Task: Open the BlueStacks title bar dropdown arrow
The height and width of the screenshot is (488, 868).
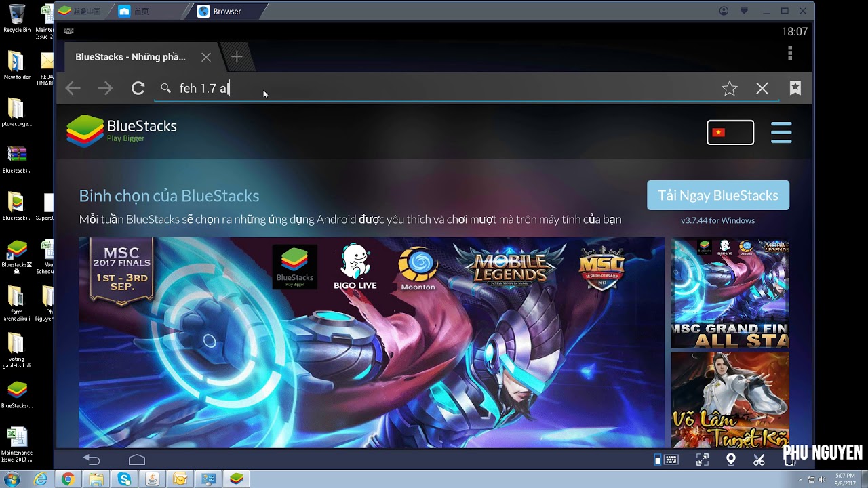Action: (744, 11)
